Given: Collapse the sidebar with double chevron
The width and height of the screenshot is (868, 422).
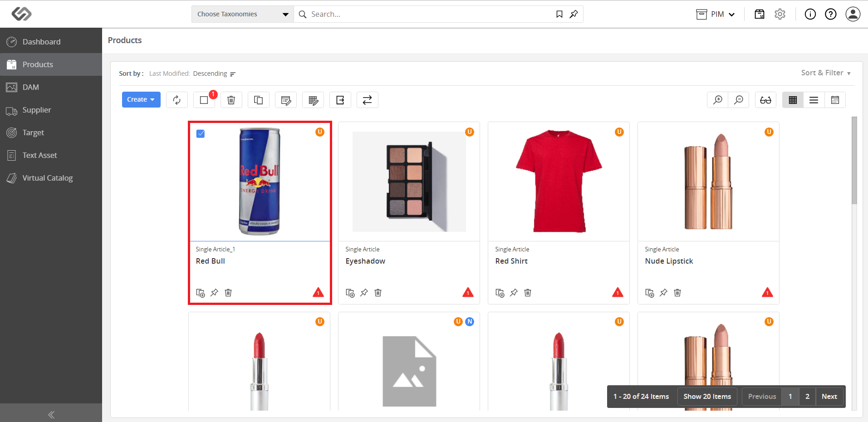Looking at the screenshot, I should point(51,414).
